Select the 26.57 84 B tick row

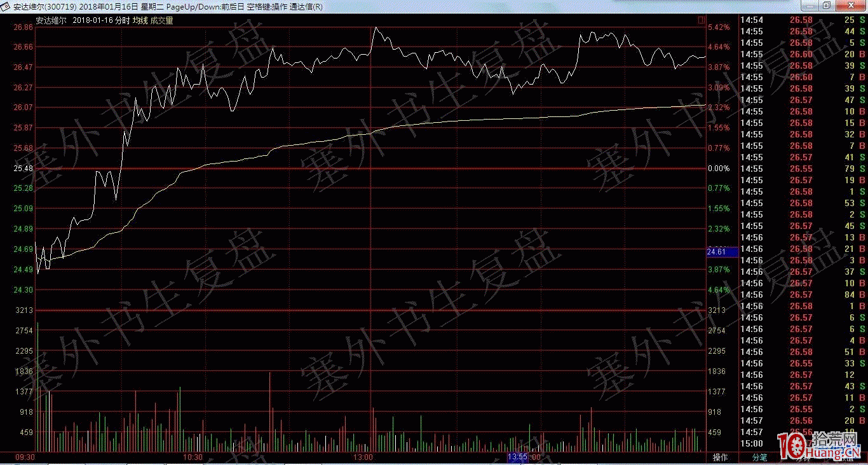pyautogui.click(x=803, y=295)
